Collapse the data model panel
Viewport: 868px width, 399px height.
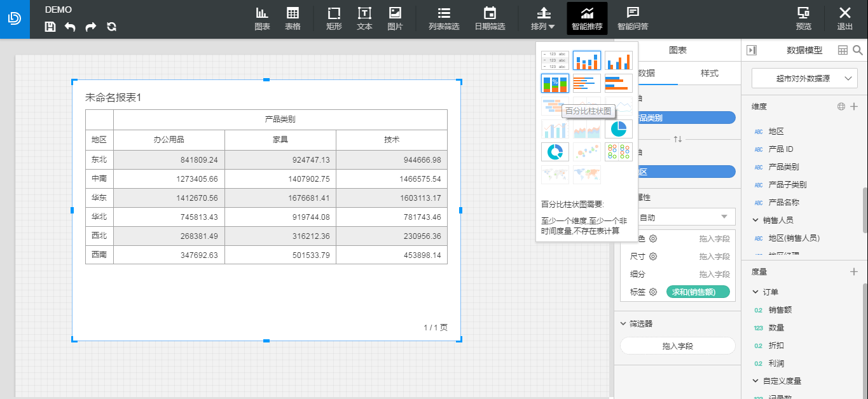click(x=752, y=50)
